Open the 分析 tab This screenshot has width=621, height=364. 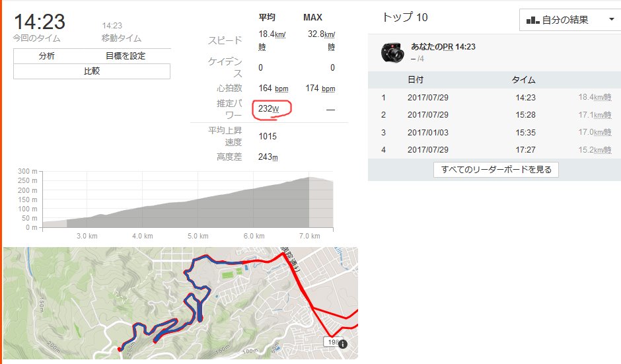click(x=46, y=56)
